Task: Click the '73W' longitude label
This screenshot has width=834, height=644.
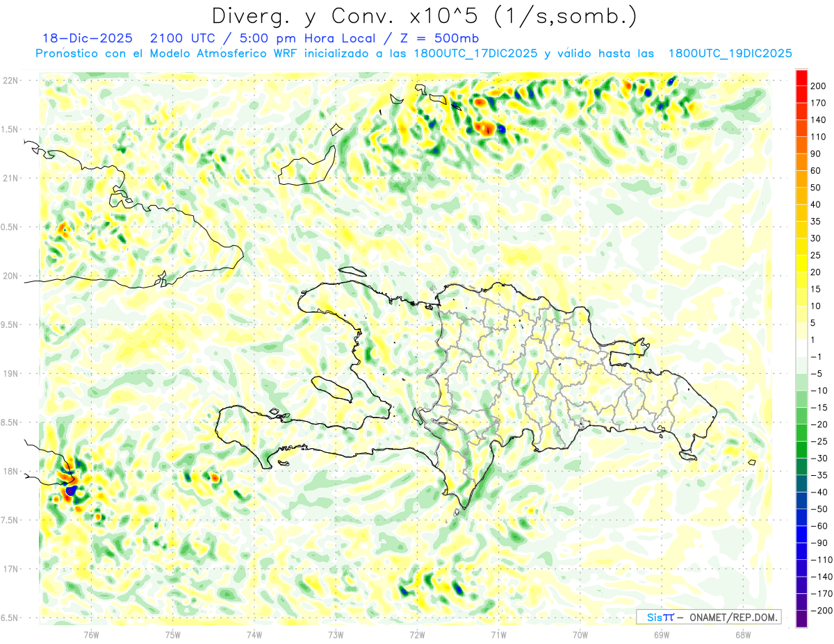Action: 336,634
